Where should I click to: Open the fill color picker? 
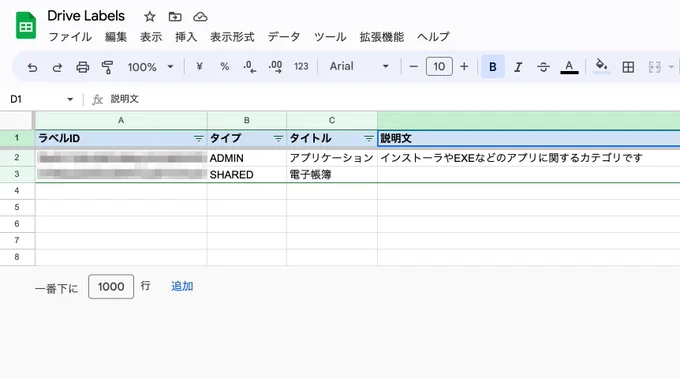point(601,66)
